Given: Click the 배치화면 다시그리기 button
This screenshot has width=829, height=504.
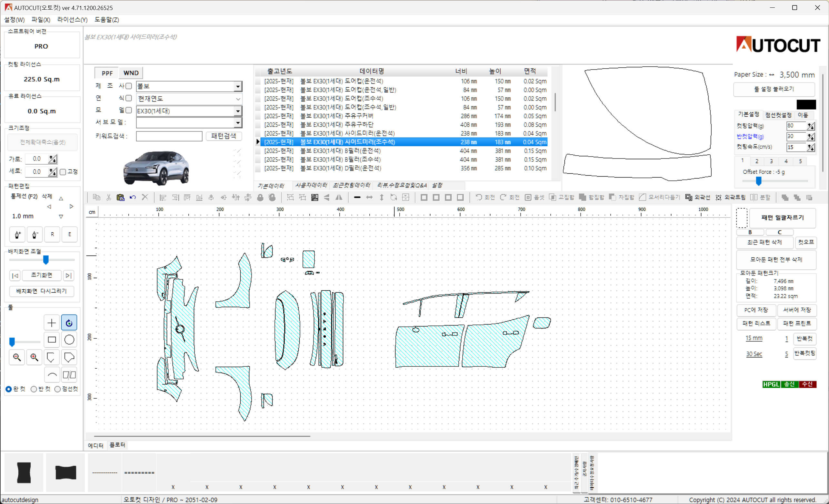Looking at the screenshot, I should (41, 291).
